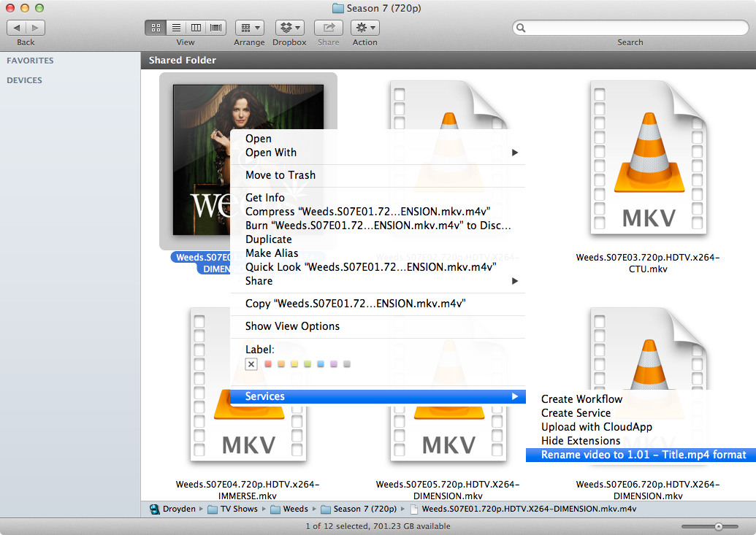Image resolution: width=756 pixels, height=535 pixels.
Task: Choose Make Alias
Action: (378, 253)
